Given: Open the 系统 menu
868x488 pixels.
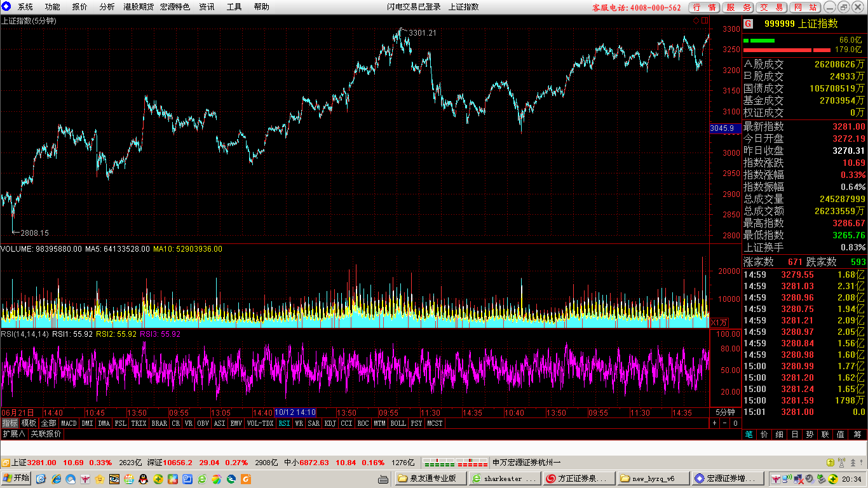Looking at the screenshot, I should tap(25, 7).
